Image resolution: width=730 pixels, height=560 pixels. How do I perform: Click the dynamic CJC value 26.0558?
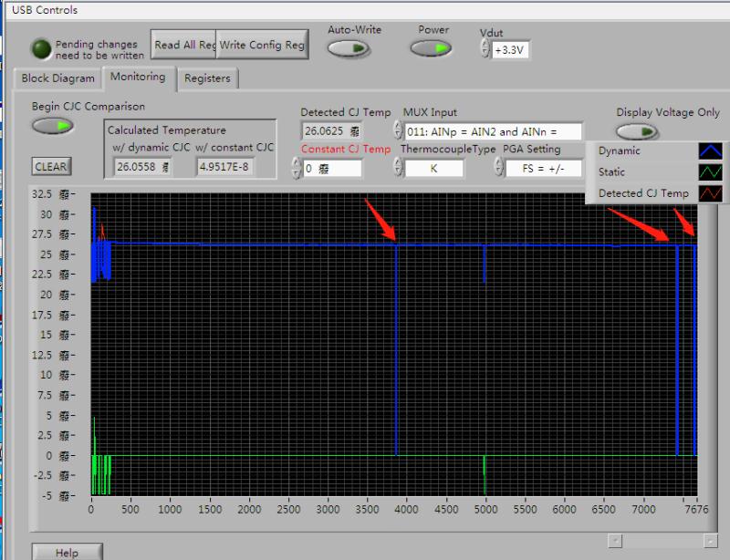142,167
